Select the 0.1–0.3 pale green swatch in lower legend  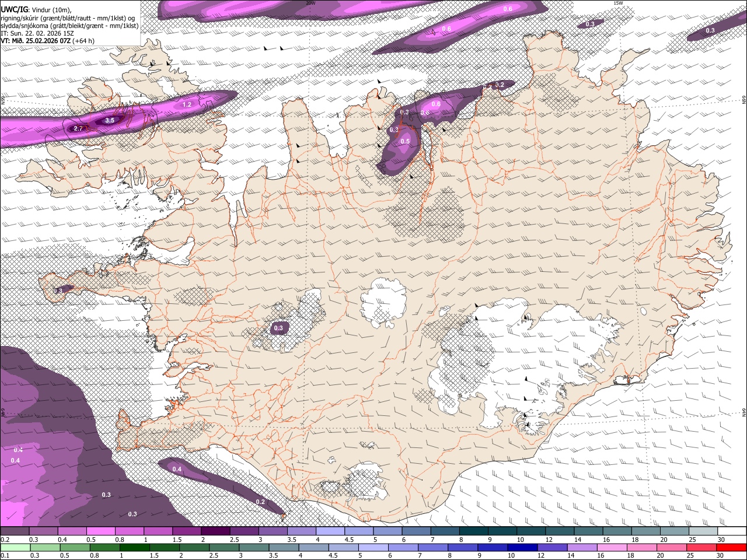coord(15,547)
